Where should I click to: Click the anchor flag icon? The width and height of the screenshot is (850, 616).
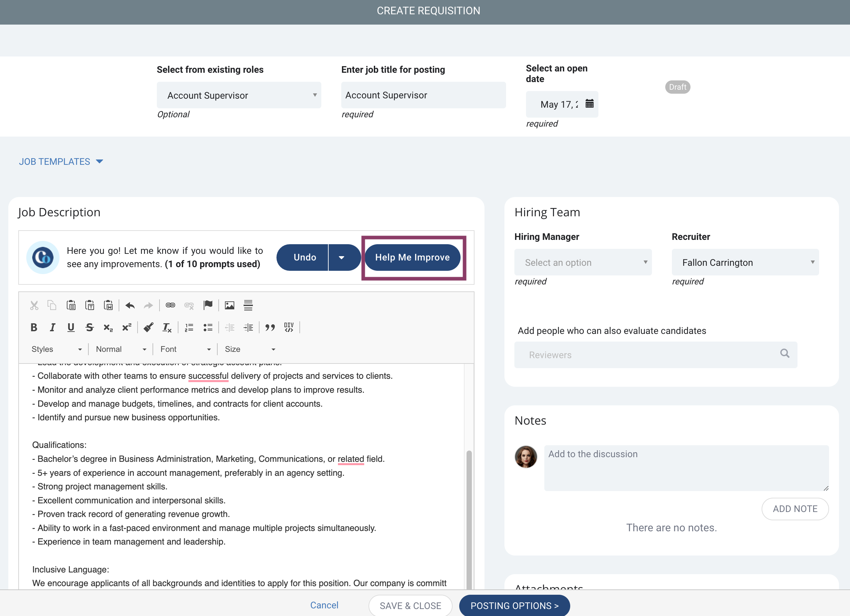[208, 305]
